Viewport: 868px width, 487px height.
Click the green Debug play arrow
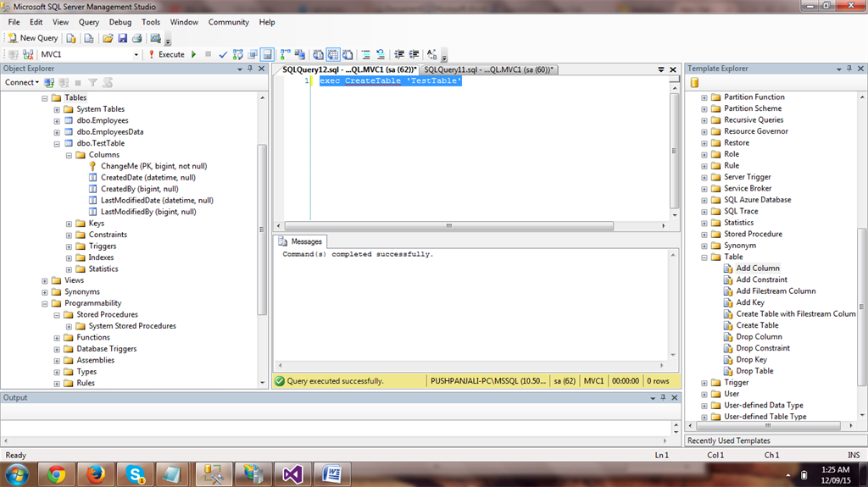click(x=194, y=54)
